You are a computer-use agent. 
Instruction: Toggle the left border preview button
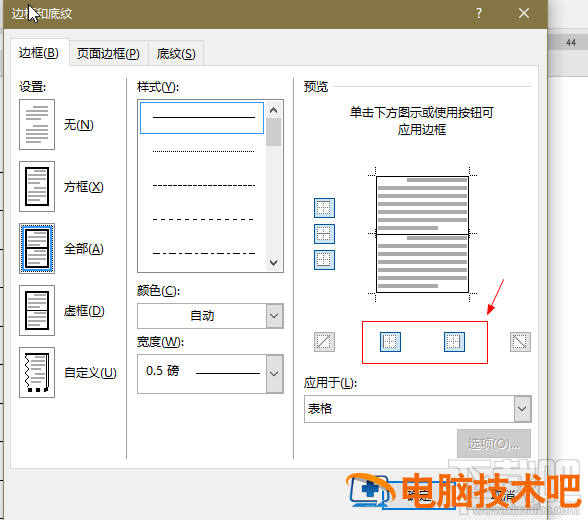tap(390, 342)
